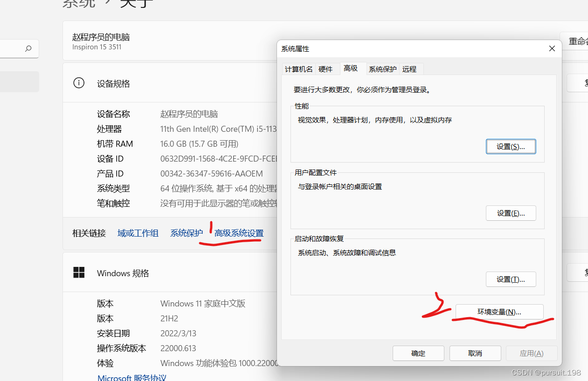Select Windows 11 家庭中文版 edition text
The image size is (588, 381).
203,304
